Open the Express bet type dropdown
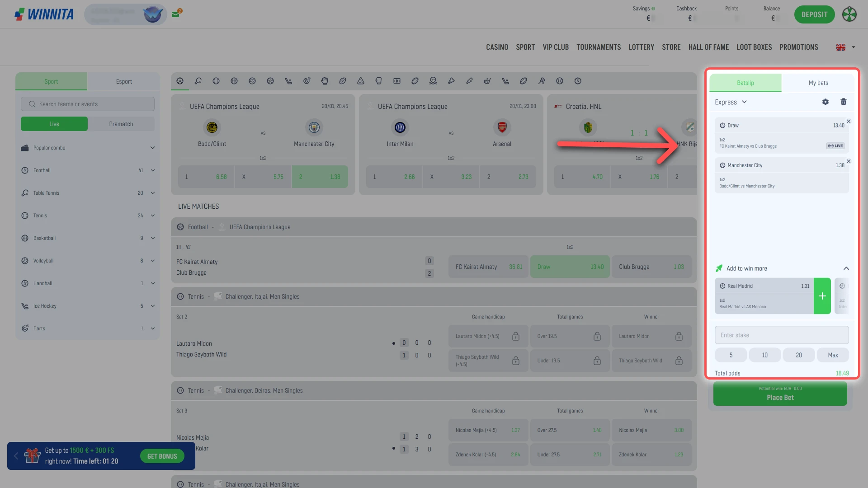 (x=731, y=102)
